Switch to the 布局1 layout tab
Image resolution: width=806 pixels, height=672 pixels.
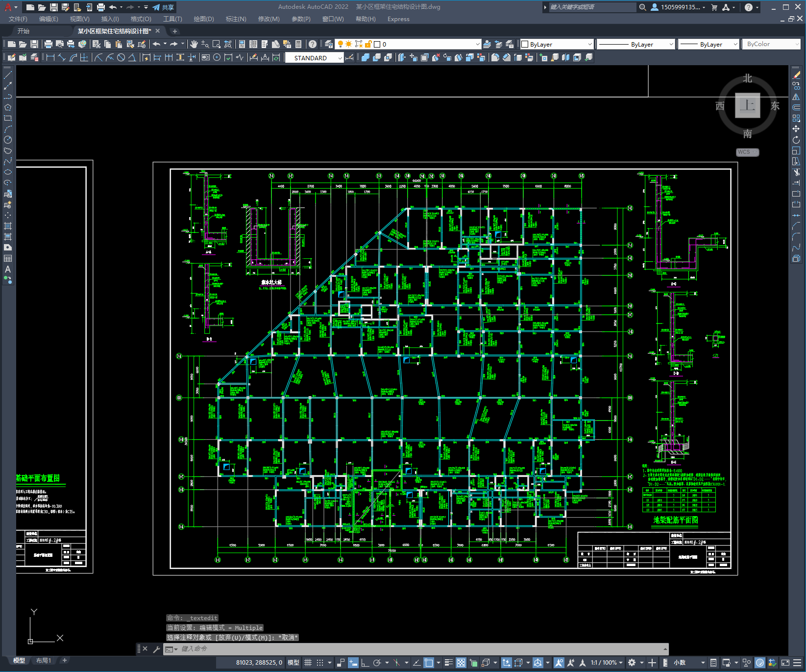click(x=43, y=661)
